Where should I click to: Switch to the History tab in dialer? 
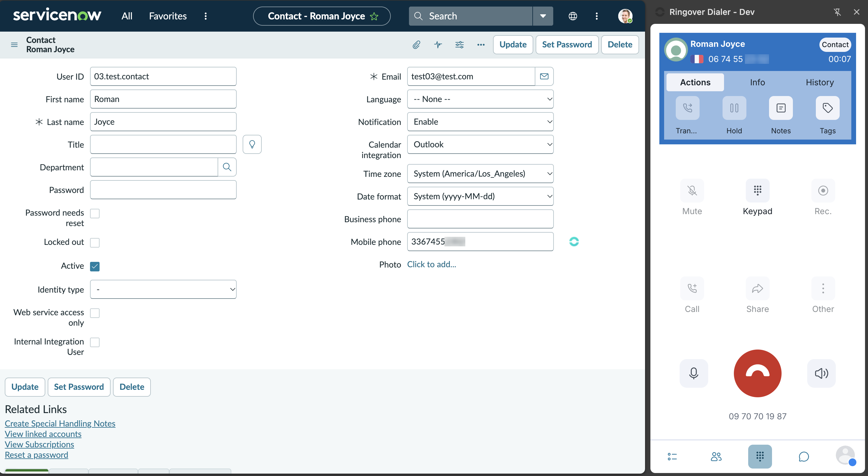(x=819, y=82)
